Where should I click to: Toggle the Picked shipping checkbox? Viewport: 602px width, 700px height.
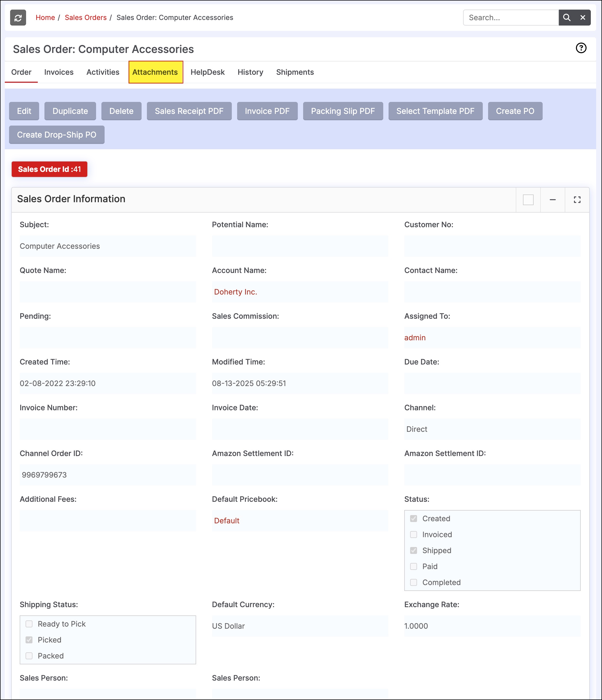click(x=29, y=640)
